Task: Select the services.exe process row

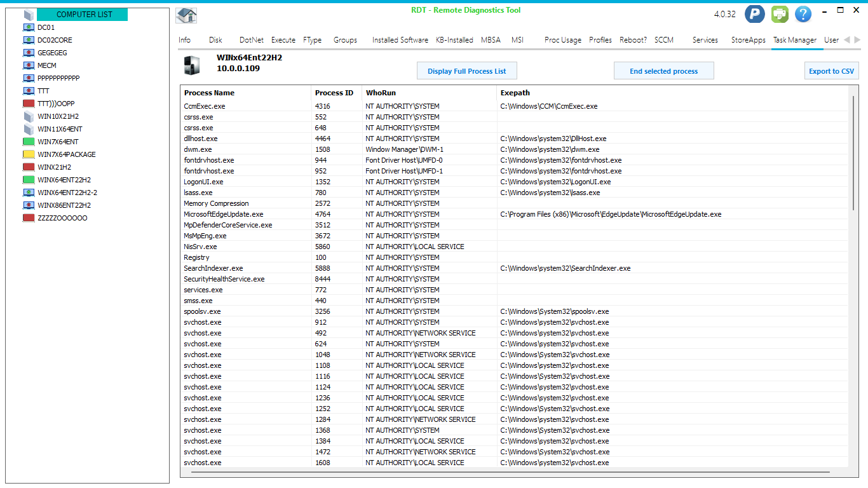Action: tap(515, 290)
